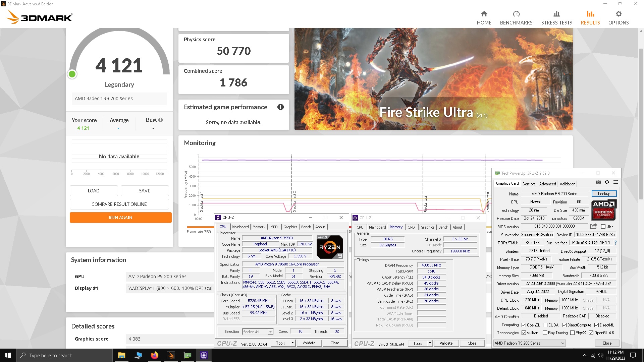Open Stress Tests in 3DMark

coord(556,18)
